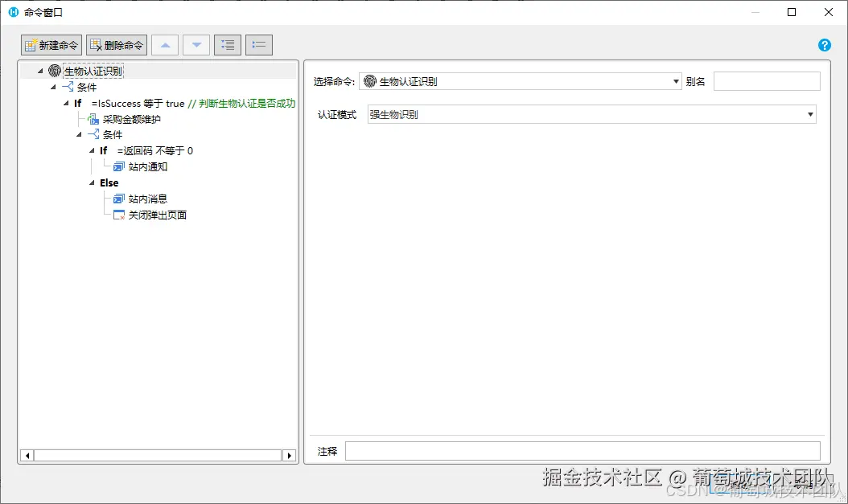Collapse the Else branch in the tree
The height and width of the screenshot is (504, 848).
click(x=91, y=182)
